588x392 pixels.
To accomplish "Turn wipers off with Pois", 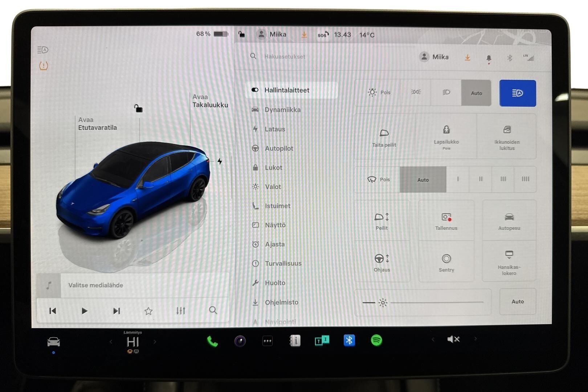I will point(378,180).
